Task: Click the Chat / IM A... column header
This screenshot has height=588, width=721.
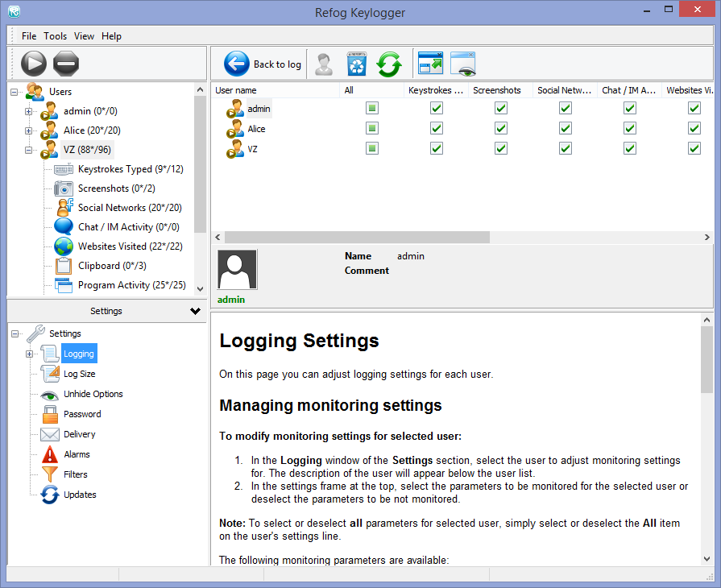Action: [x=629, y=90]
